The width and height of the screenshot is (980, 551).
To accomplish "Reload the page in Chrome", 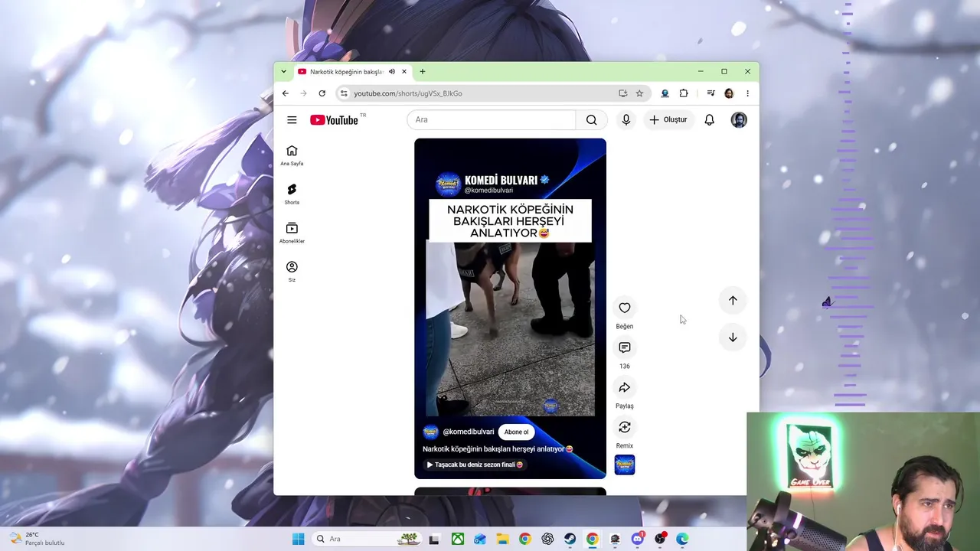I will point(322,93).
